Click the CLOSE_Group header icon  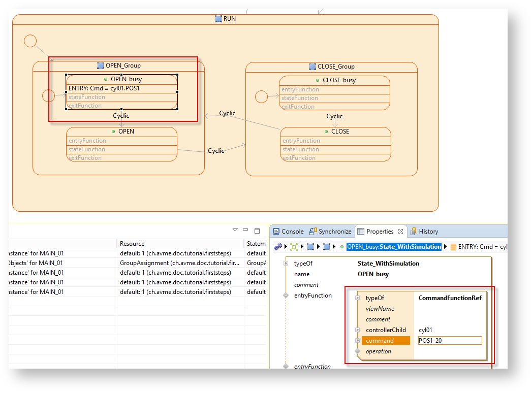coord(312,67)
